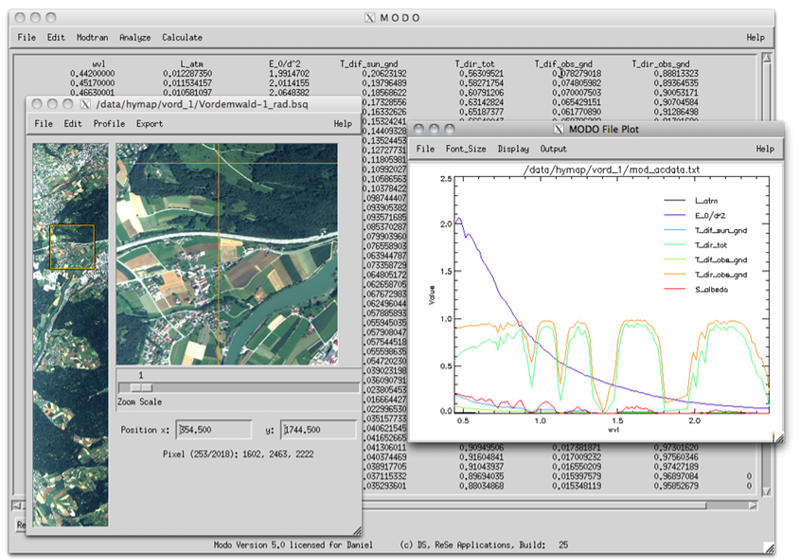Click Help in the MODO File Plot window
This screenshot has width=800, height=560.
click(765, 149)
